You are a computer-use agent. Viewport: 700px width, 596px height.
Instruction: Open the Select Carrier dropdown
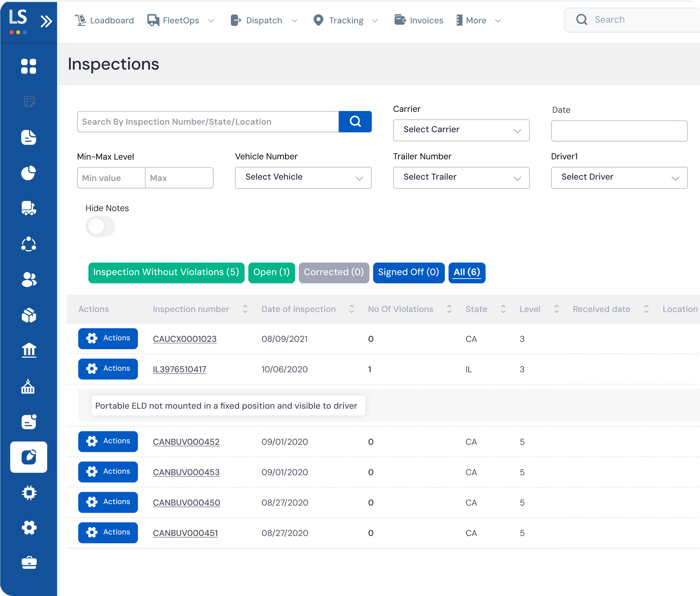461,130
